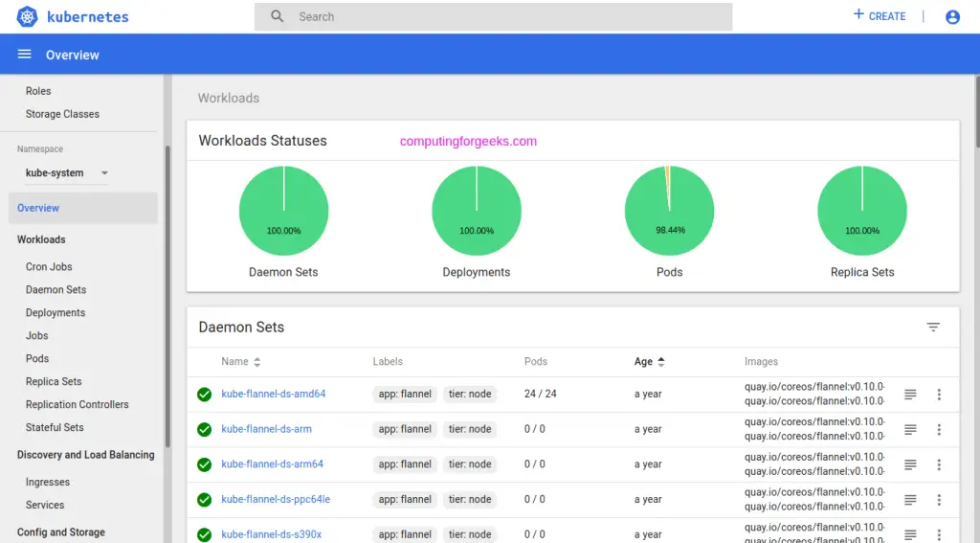Open the kube-flannel-ds-arm64 daemon set link
980x543 pixels.
[x=273, y=464]
